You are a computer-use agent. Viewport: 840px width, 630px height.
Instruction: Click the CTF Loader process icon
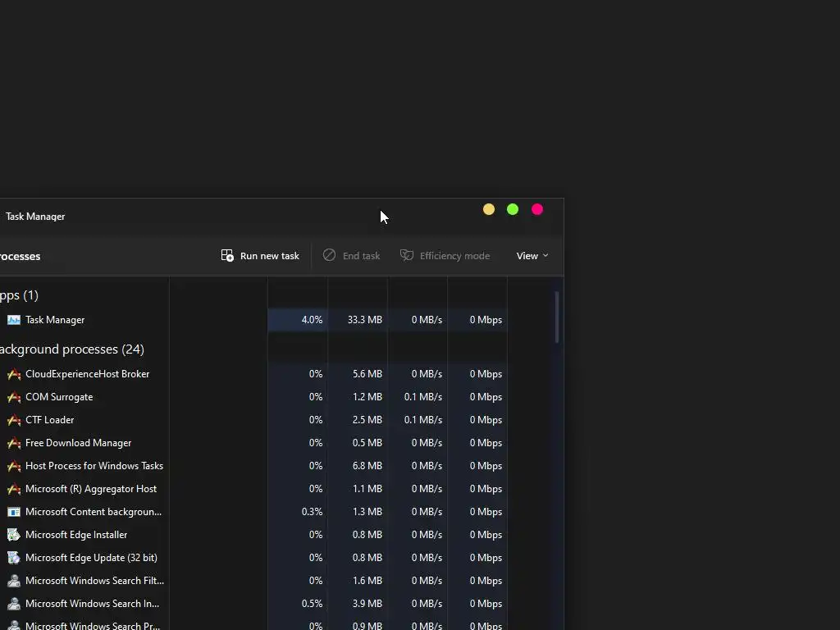pyautogui.click(x=14, y=420)
